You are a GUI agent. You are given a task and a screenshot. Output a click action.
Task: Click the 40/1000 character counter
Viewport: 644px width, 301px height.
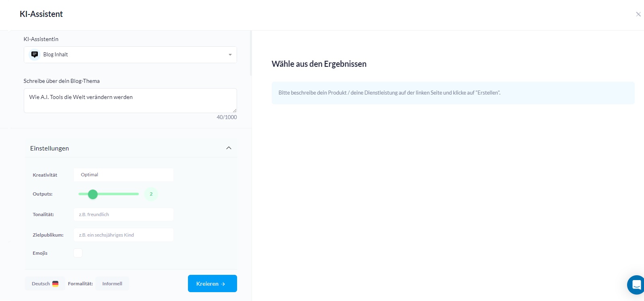227,117
